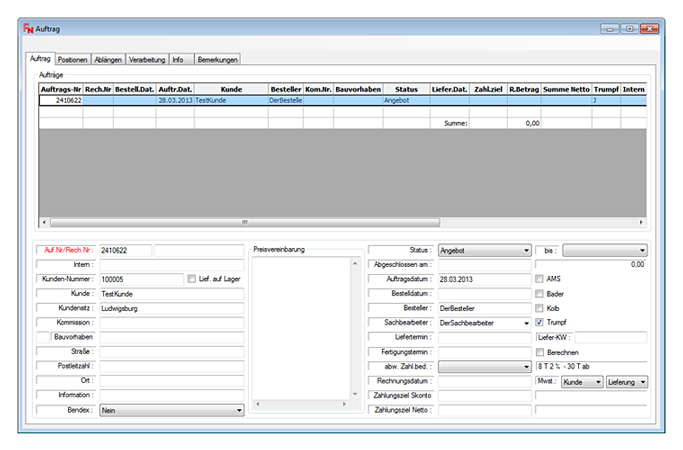The width and height of the screenshot is (683, 450).
Task: Click the Information input field
Action: 172,396
